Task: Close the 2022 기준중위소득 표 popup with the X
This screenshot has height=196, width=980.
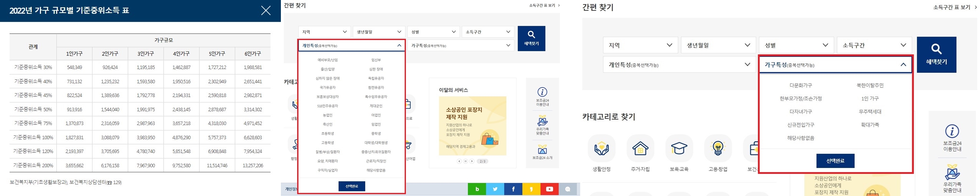Action: coord(266,10)
